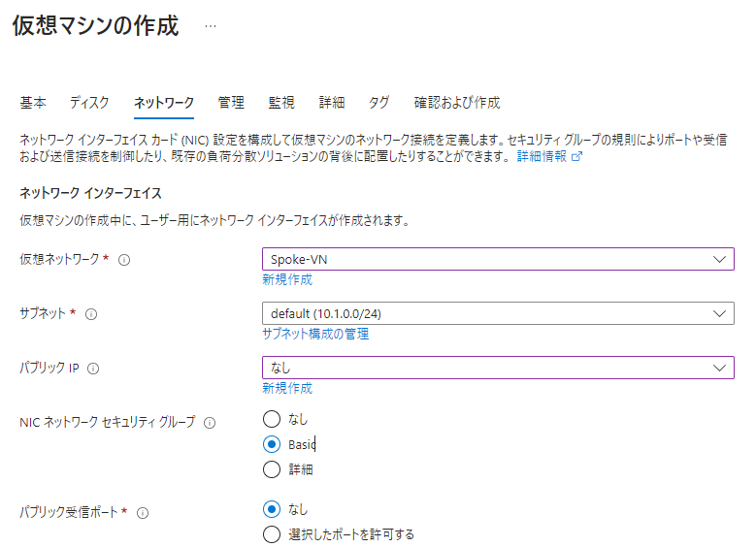Image resolution: width=756 pixels, height=547 pixels.
Task: Open the Spoke-VN virtual network dropdown
Action: [497, 260]
